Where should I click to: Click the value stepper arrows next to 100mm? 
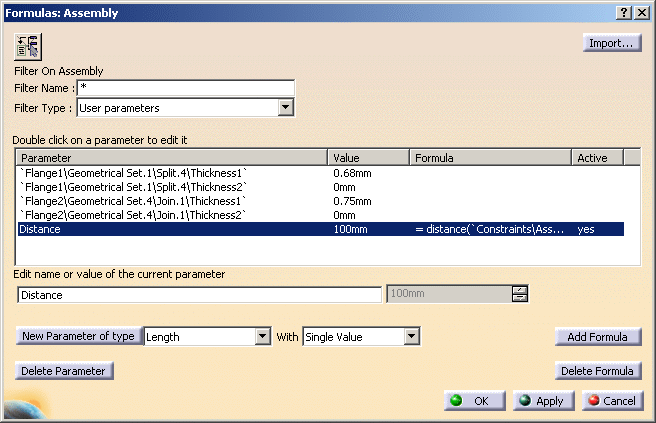(x=519, y=294)
